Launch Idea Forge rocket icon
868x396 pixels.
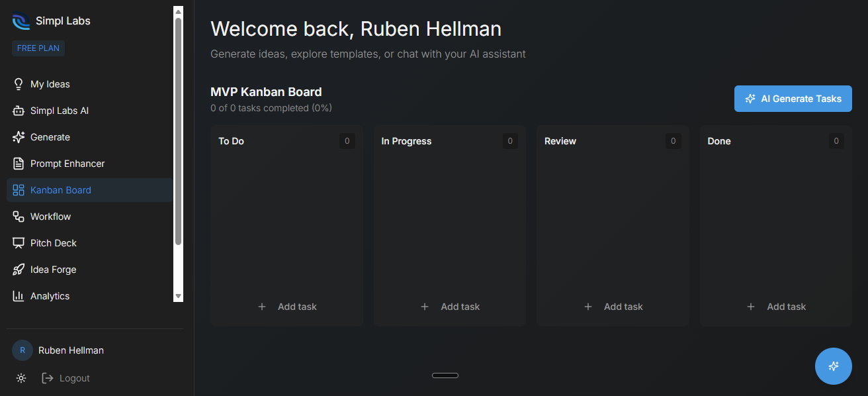(19, 270)
